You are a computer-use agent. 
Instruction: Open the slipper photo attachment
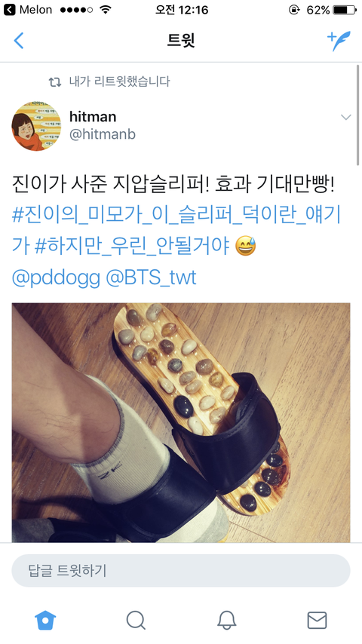[181, 422]
